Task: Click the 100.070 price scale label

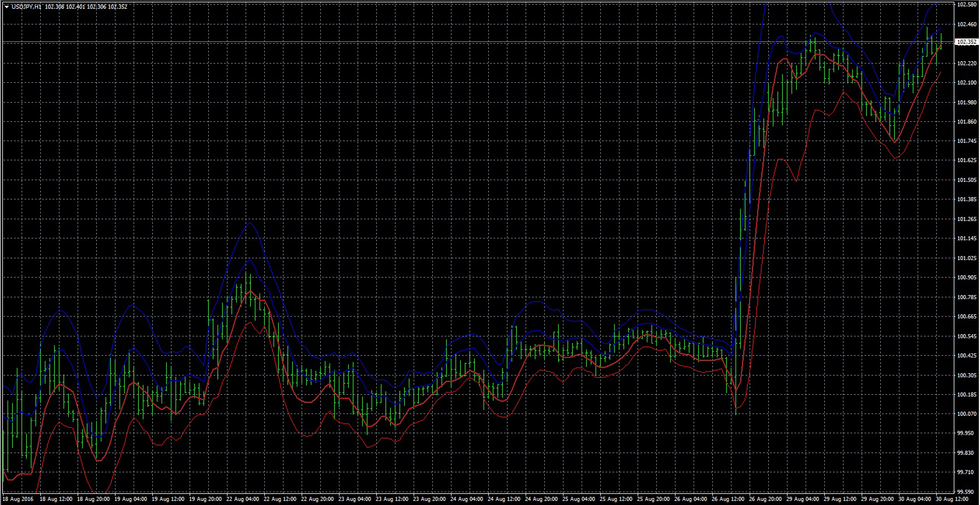Action: pos(967,414)
